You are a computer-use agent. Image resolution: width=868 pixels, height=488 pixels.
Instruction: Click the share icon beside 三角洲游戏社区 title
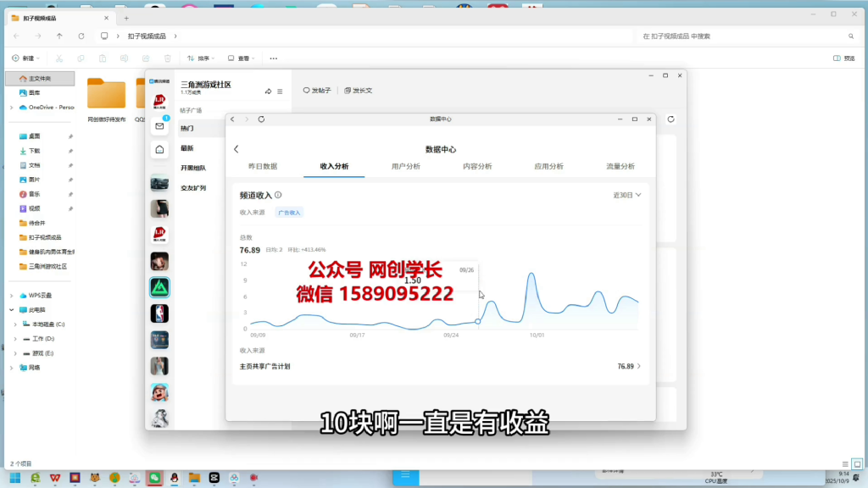268,91
